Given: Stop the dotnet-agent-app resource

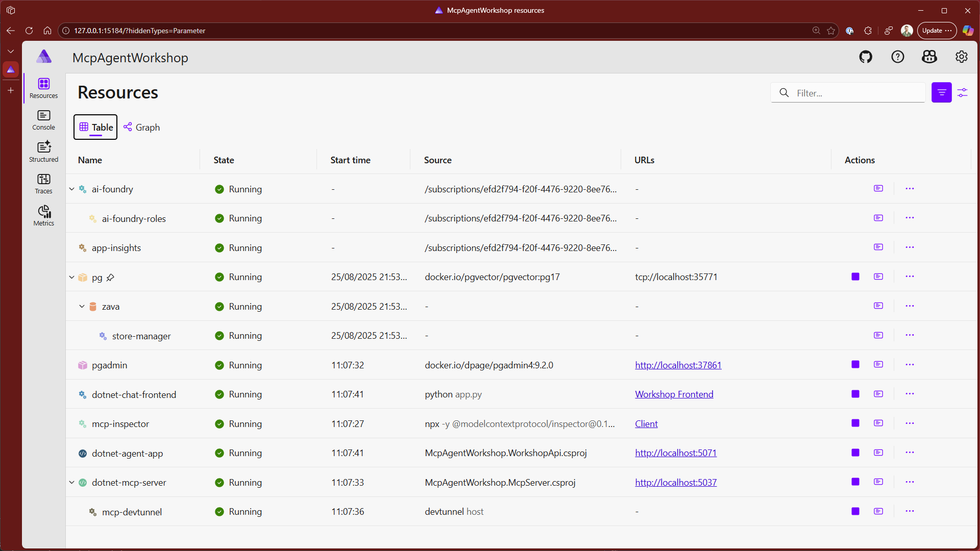Looking at the screenshot, I should (855, 453).
